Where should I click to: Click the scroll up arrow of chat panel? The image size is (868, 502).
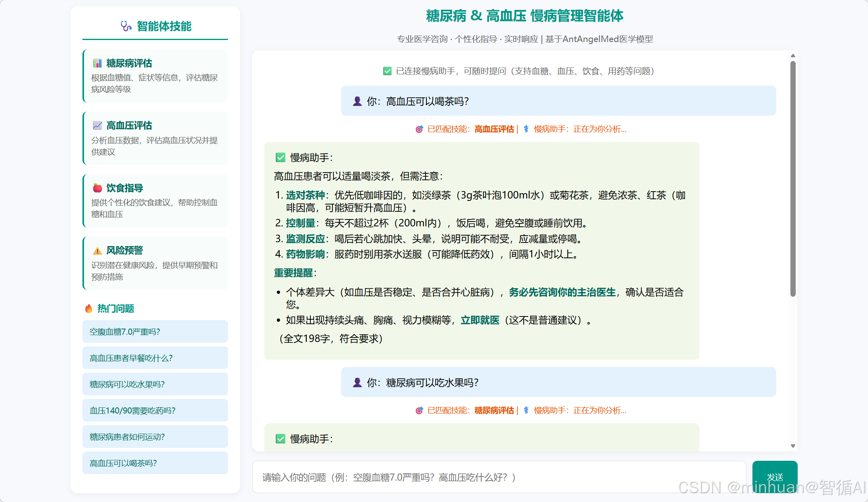click(x=793, y=56)
